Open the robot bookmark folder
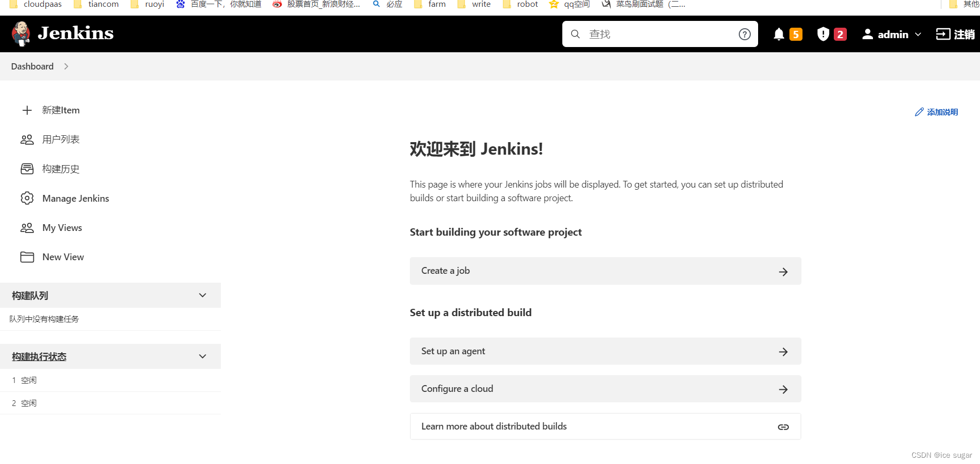The image size is (980, 464). coord(520,4)
